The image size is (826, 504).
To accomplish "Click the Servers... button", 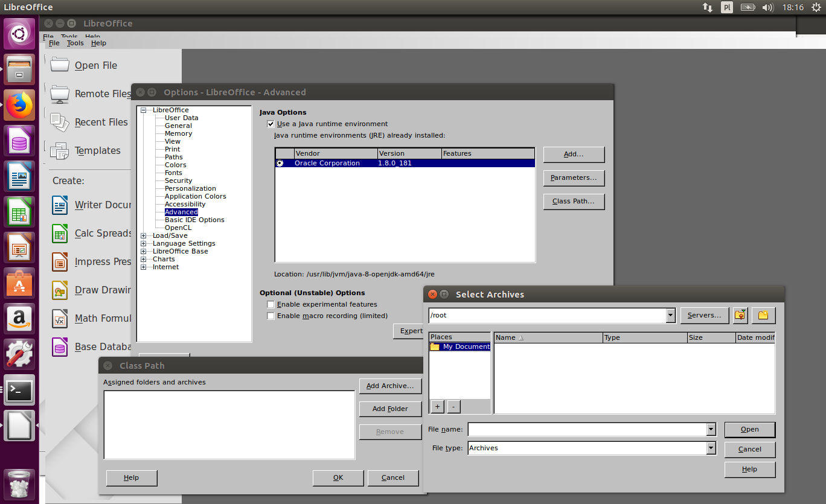I will click(x=704, y=315).
